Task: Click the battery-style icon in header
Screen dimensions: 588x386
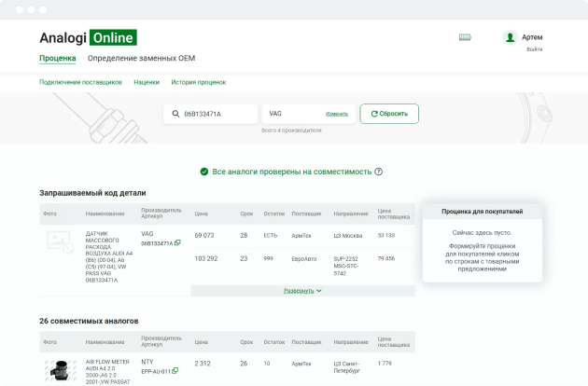Action: [465, 37]
